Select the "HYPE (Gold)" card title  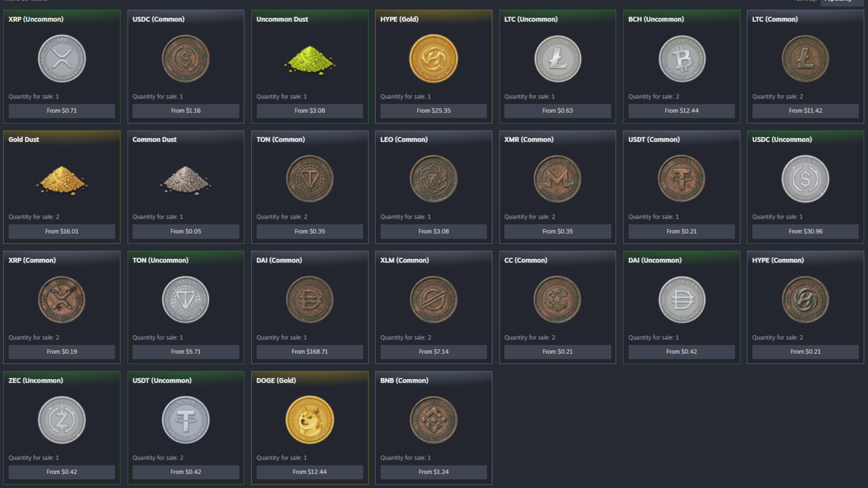tap(399, 19)
